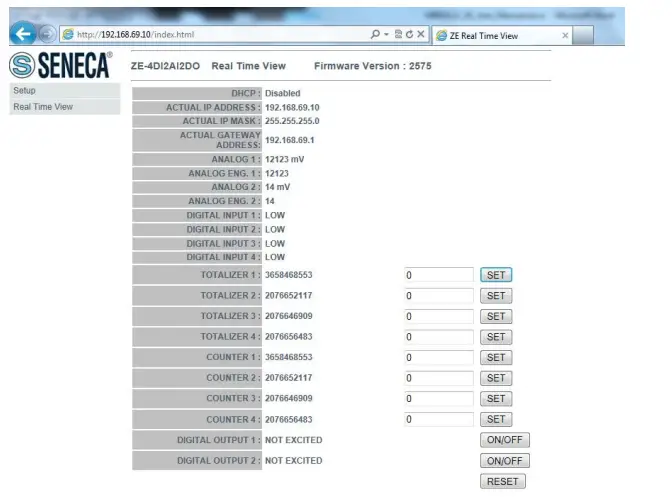Click the browser forward arrow button
The height and width of the screenshot is (497, 672).
click(47, 34)
